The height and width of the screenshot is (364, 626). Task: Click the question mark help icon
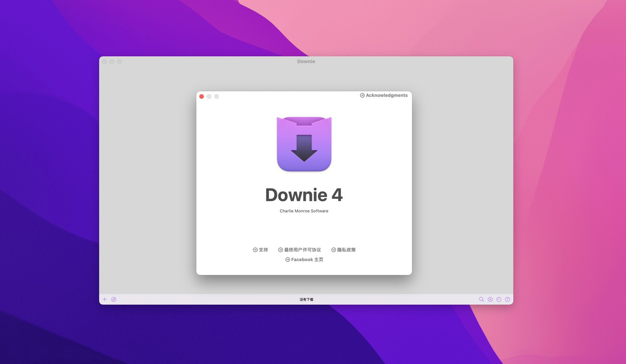pos(507,299)
